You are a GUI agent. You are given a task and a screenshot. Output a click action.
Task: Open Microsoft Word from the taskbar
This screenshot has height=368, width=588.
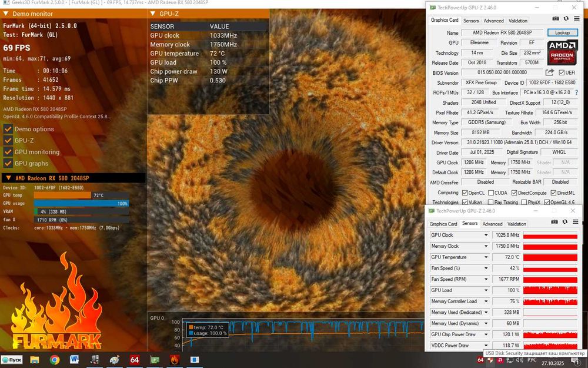pos(74,360)
